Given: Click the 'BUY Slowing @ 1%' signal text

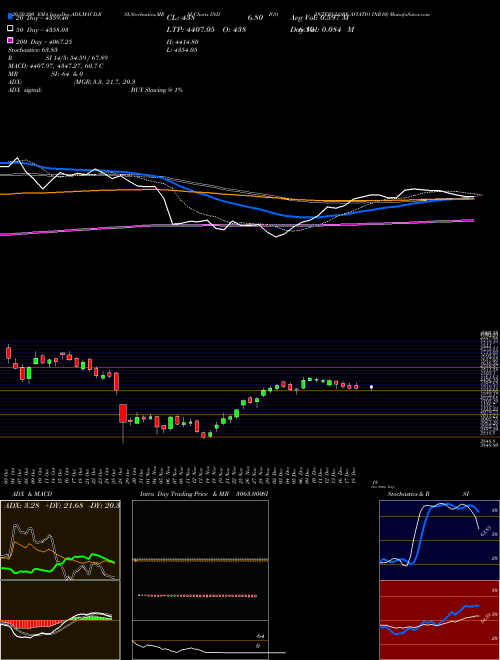Looking at the screenshot, I should coord(157,90).
